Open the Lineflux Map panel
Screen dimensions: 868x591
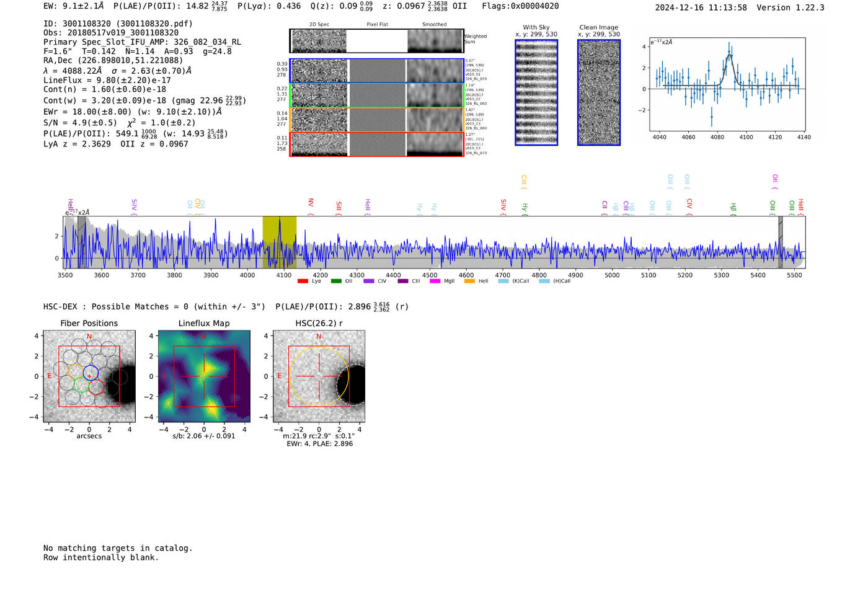click(204, 376)
